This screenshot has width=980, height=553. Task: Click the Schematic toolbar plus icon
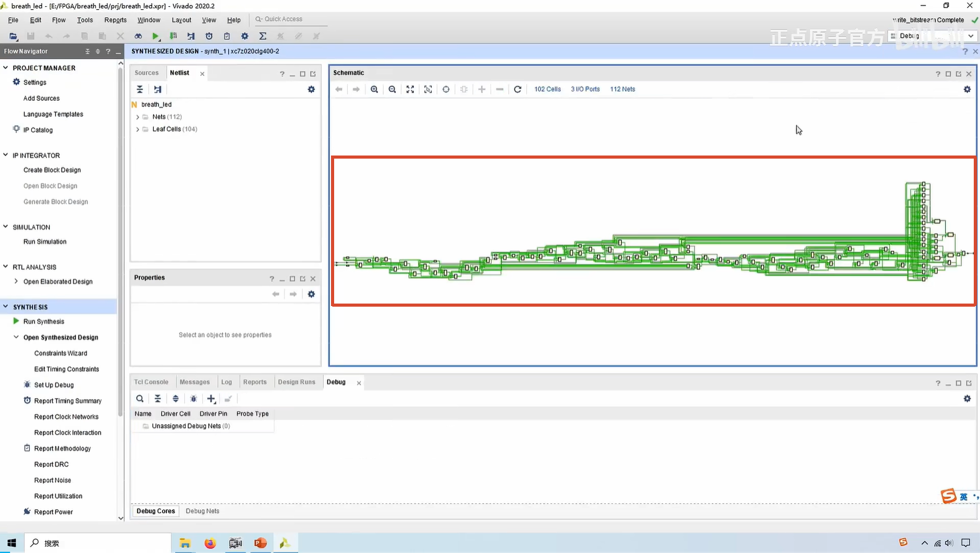point(482,90)
